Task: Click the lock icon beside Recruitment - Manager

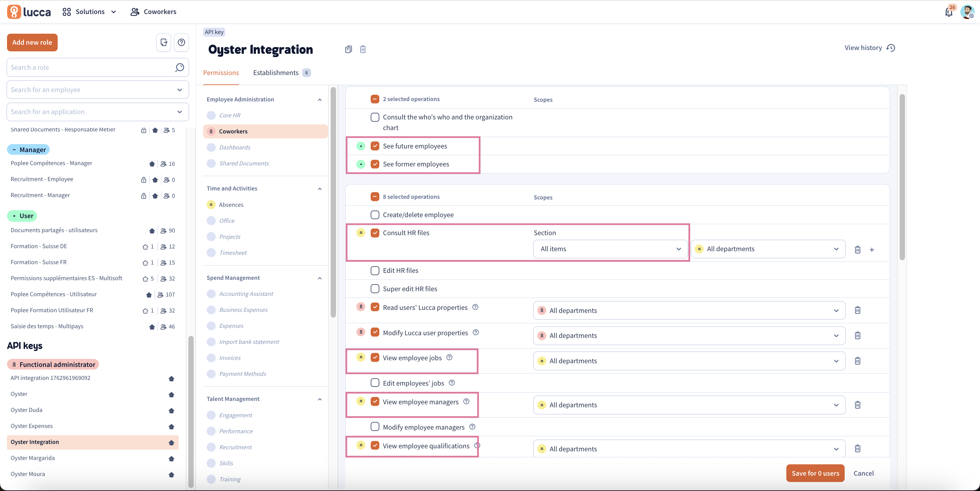Action: (143, 196)
